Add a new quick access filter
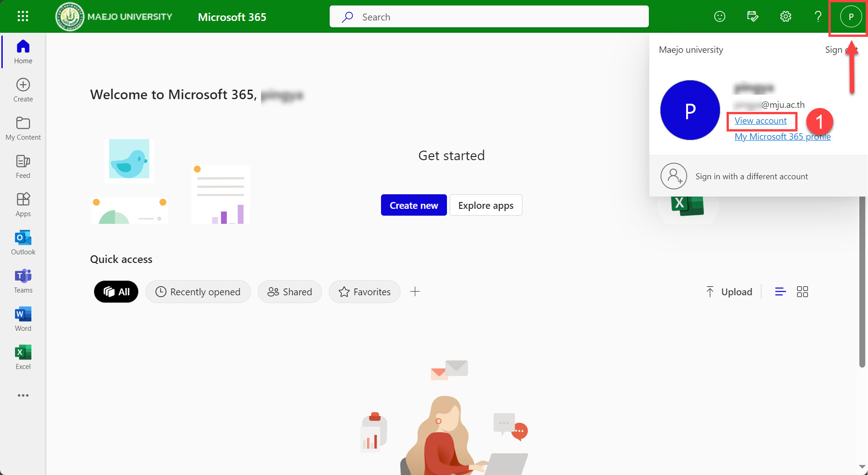 415,292
